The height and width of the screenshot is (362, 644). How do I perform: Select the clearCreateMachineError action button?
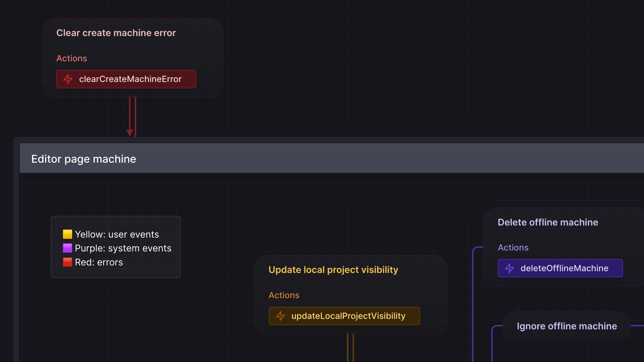click(126, 79)
